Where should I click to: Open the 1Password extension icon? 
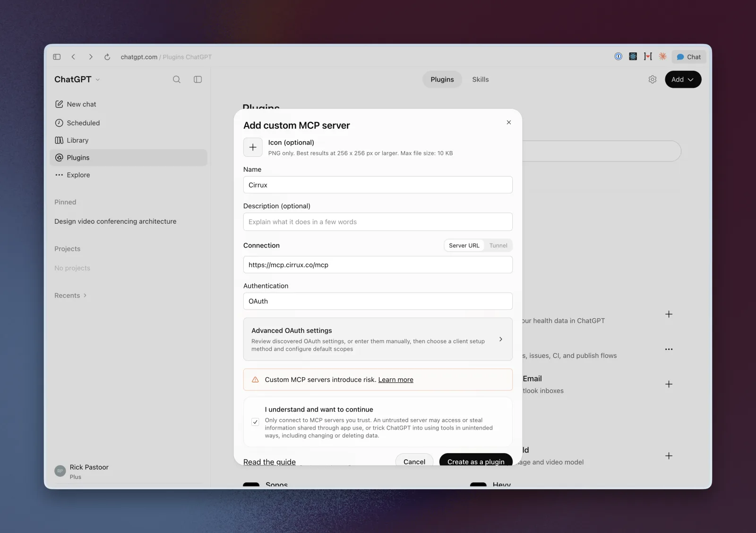tap(618, 56)
